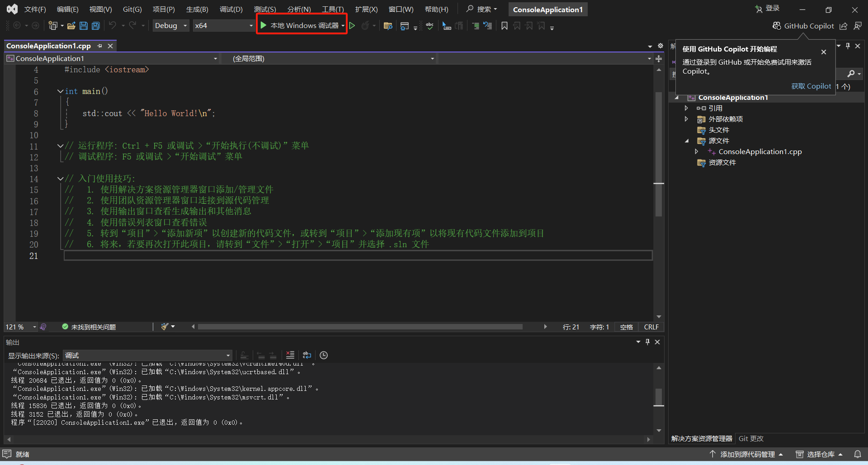Switch to the 解决方案资源管理器 tab
This screenshot has width=868, height=465.
pos(701,438)
